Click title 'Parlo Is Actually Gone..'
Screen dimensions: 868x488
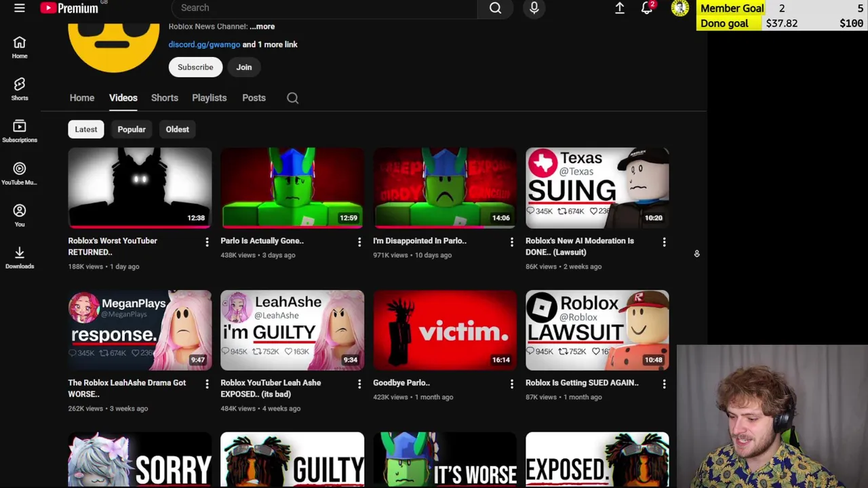pos(262,241)
